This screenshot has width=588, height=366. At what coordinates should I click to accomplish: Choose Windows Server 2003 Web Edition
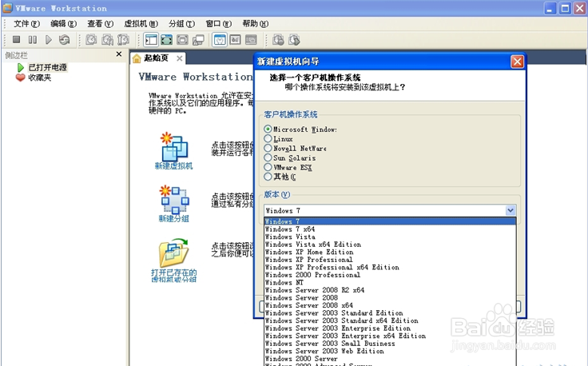coord(390,351)
